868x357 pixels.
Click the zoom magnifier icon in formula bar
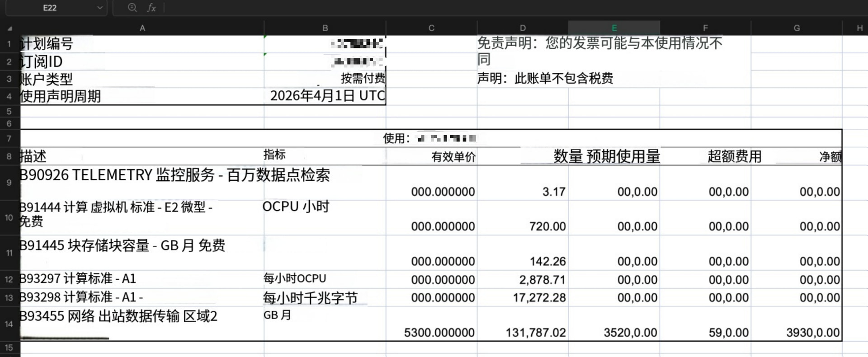(132, 8)
